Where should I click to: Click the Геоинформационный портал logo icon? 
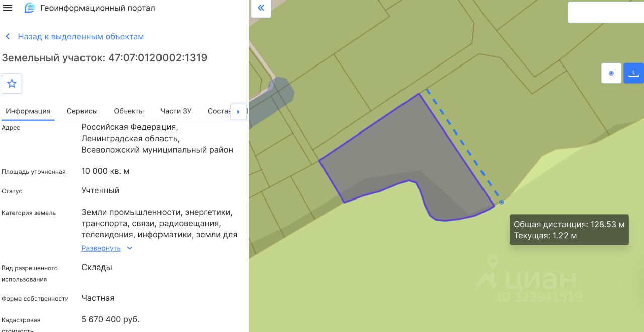pyautogui.click(x=30, y=8)
